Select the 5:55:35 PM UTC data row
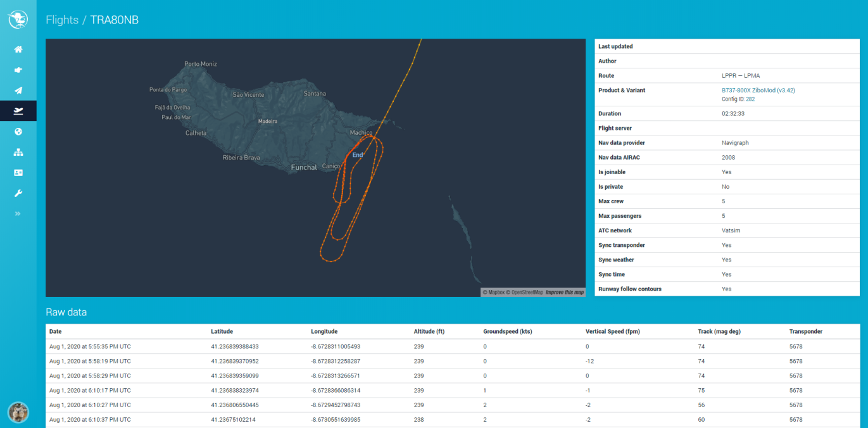The height and width of the screenshot is (428, 868). [x=453, y=346]
